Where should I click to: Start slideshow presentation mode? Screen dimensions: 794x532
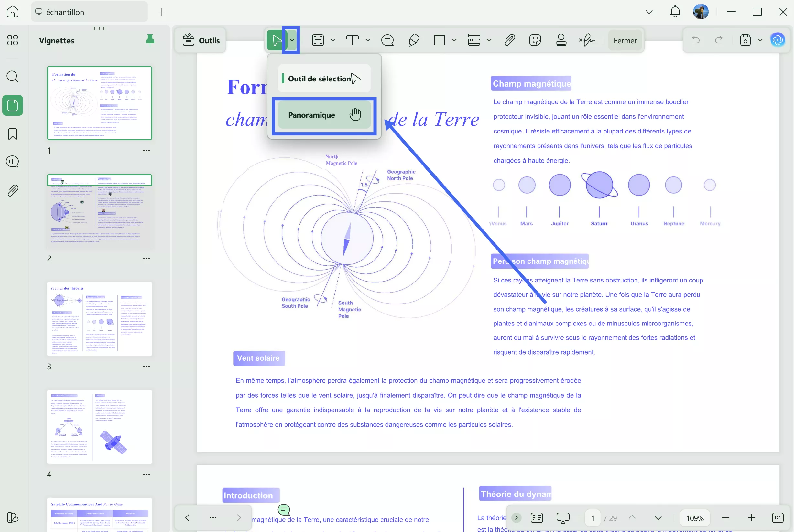click(563, 518)
